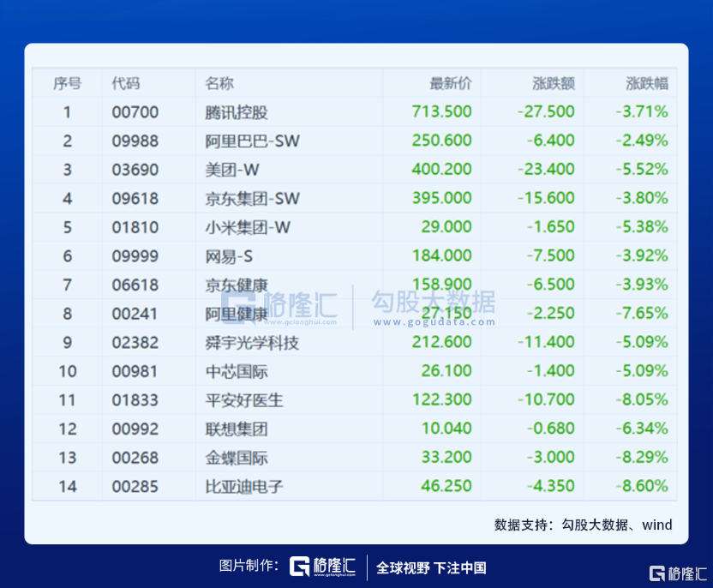Select stock code 06618
This screenshot has height=588, width=713.
[x=135, y=285]
